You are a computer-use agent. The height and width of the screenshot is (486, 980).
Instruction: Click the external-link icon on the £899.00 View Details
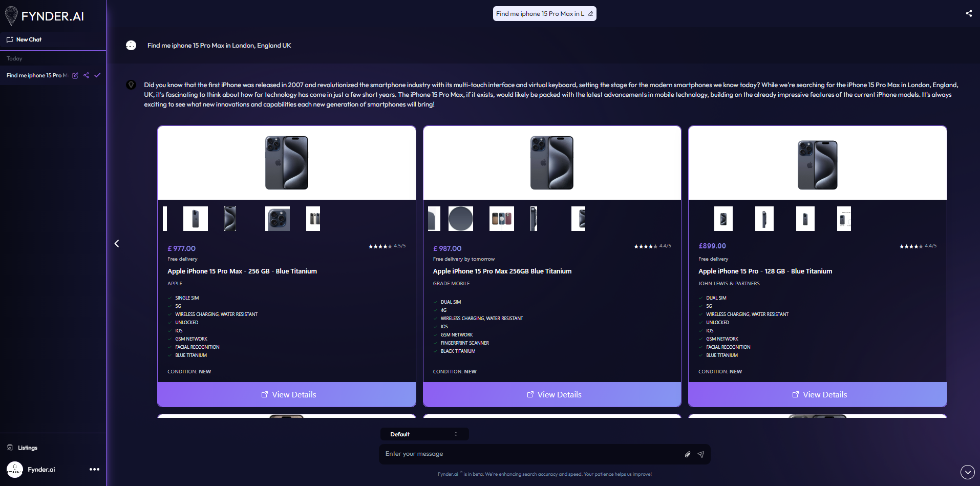pyautogui.click(x=796, y=394)
